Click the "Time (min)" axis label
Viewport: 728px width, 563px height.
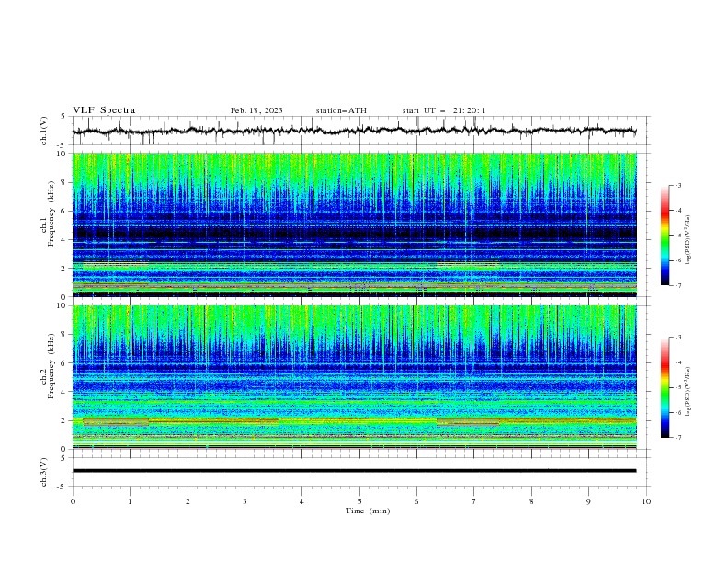368,511
